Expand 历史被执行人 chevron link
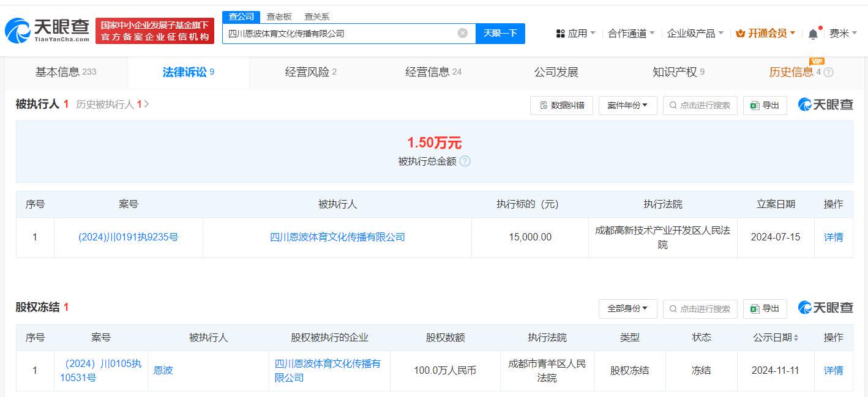The image size is (868, 397). click(x=113, y=105)
